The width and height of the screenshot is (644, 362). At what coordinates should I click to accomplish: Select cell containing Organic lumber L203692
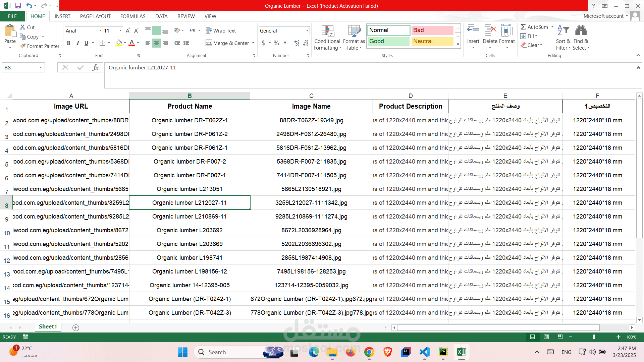coord(190,230)
